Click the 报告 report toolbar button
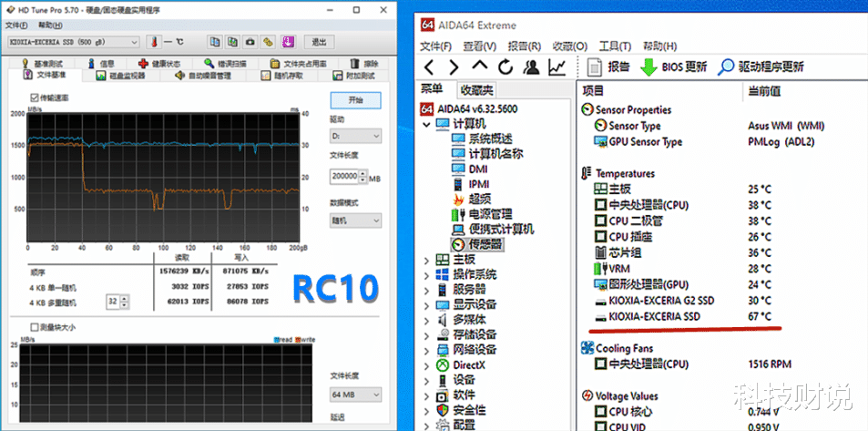Image resolution: width=868 pixels, height=431 pixels. (608, 67)
